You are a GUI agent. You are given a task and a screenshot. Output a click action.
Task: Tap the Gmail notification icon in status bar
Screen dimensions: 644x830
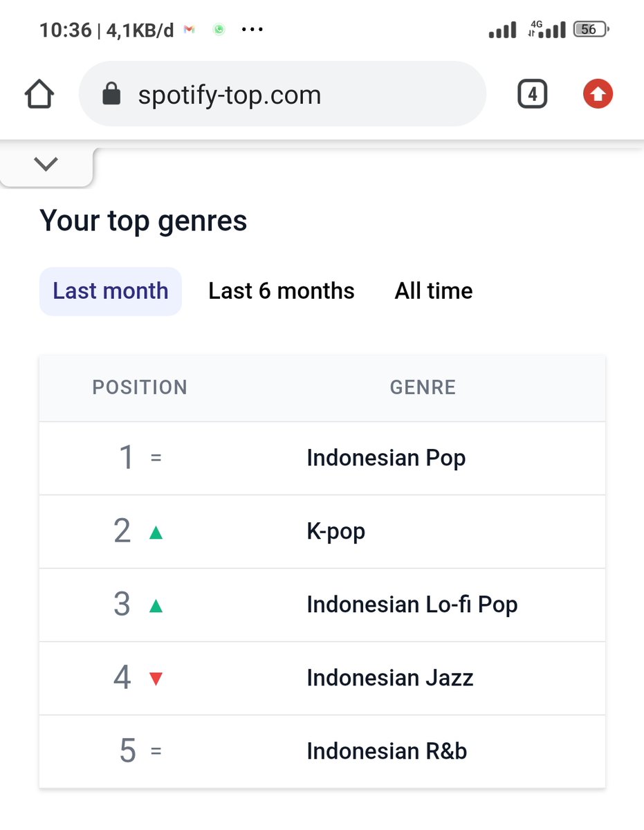[x=189, y=30]
